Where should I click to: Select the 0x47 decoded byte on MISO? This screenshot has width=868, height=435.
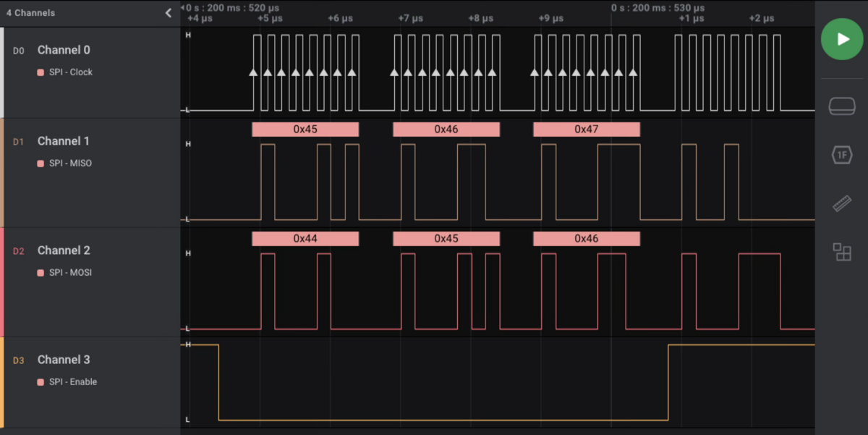point(586,130)
